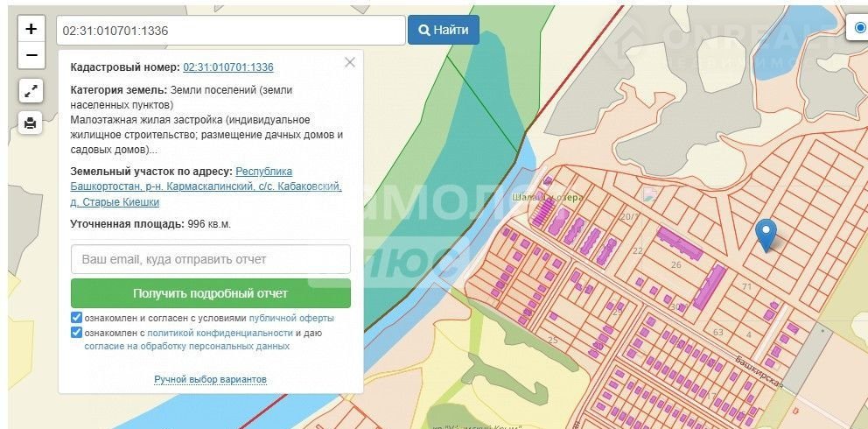Select the radio button at top right
This screenshot has width=868, height=429.
point(861,28)
